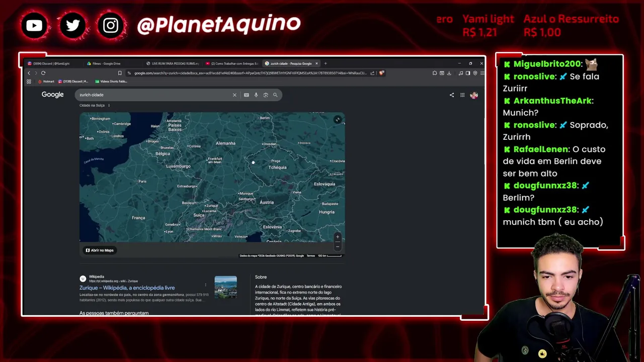Viewport: 644px width, 362px height.
Task: Clear the search box with the X
Action: point(234,95)
